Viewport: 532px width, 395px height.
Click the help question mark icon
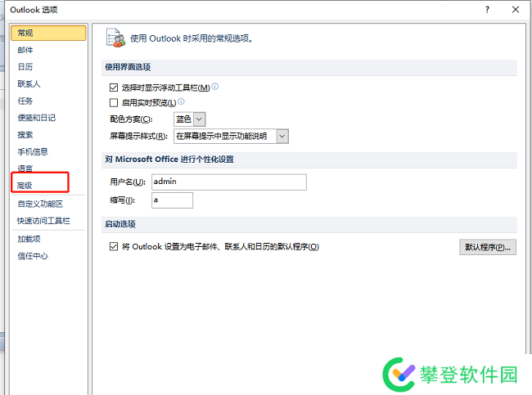(487, 10)
